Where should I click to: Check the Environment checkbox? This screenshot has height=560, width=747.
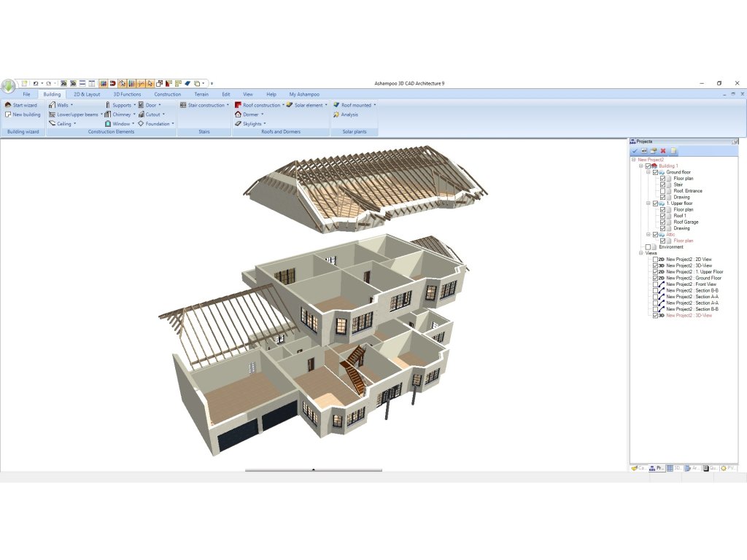tap(649, 247)
